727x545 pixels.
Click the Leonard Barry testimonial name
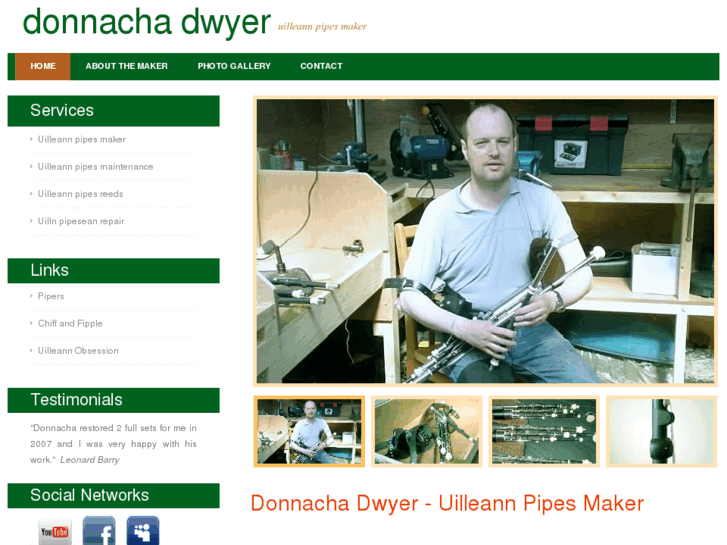pos(89,460)
